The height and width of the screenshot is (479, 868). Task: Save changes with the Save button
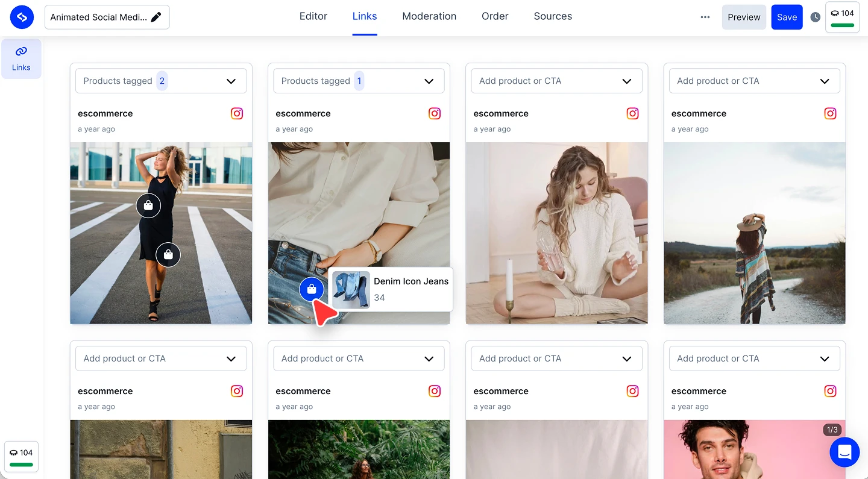[x=787, y=17]
